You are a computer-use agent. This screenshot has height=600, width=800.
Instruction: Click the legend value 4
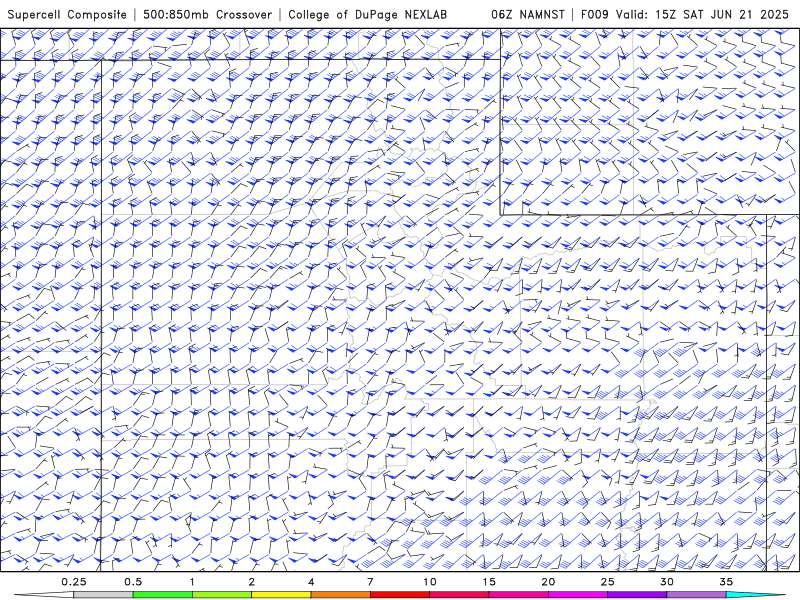[311, 582]
